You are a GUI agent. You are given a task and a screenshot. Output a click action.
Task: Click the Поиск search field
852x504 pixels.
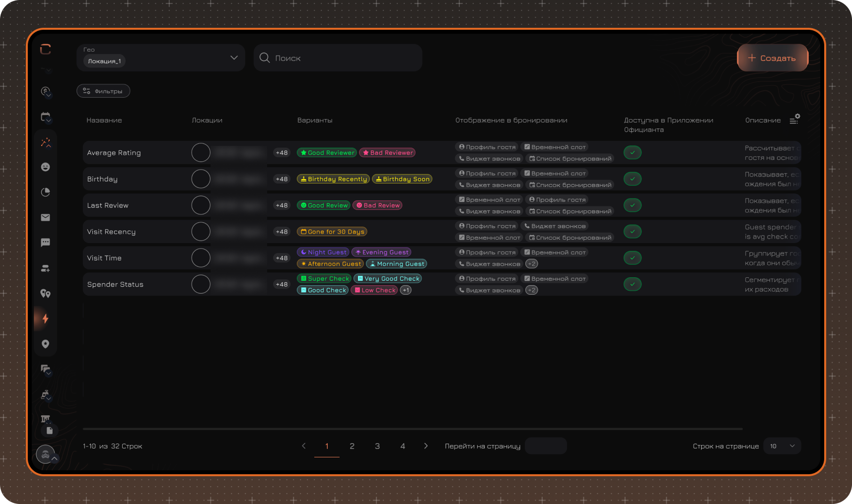(x=338, y=58)
